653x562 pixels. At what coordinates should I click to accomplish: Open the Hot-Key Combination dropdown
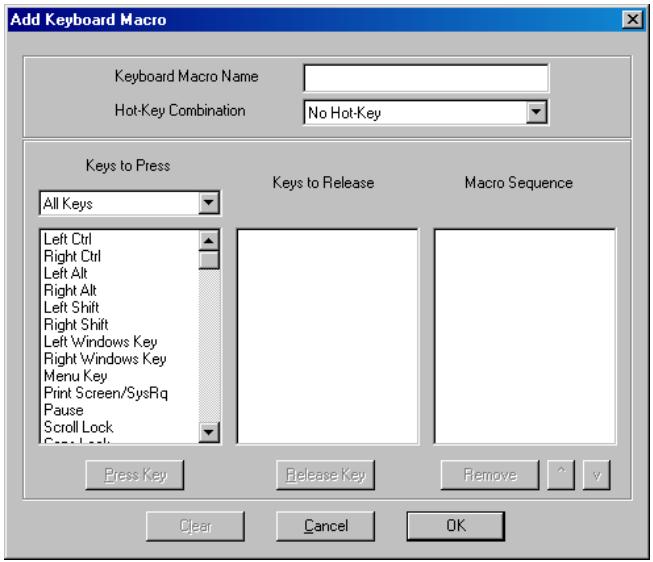(539, 111)
